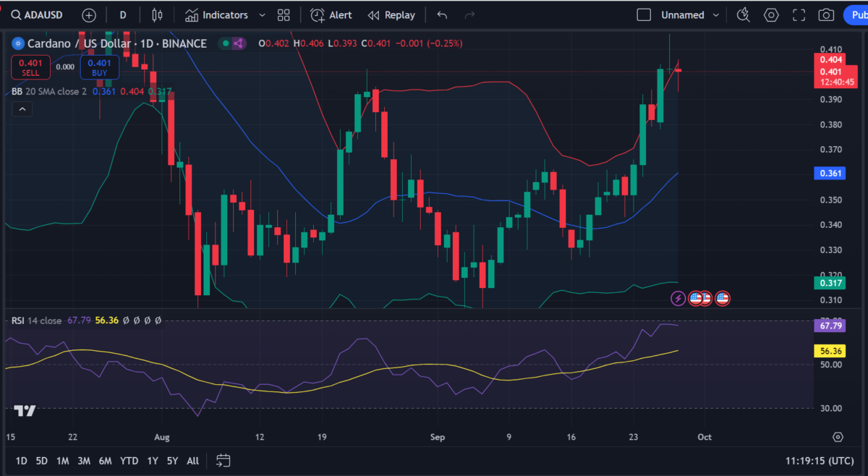Open the layout setup grid icon
The image size is (868, 476).
284,15
